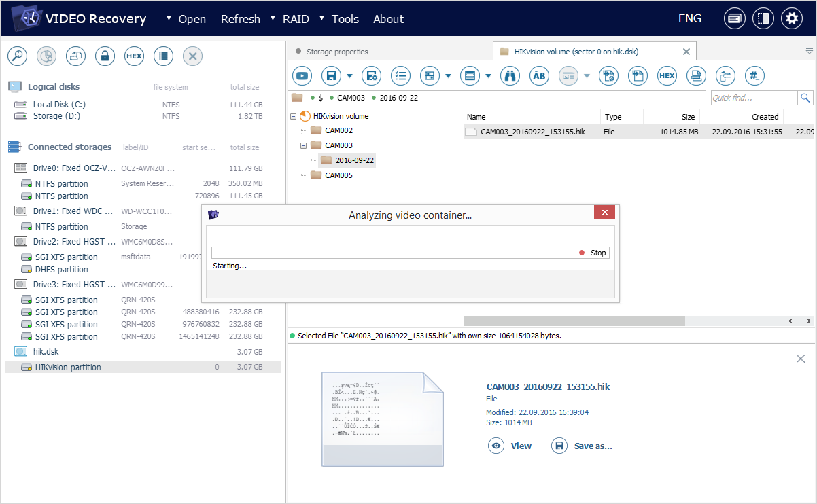The width and height of the screenshot is (817, 504).
Task: Click into the Quick find field
Action: (x=754, y=98)
